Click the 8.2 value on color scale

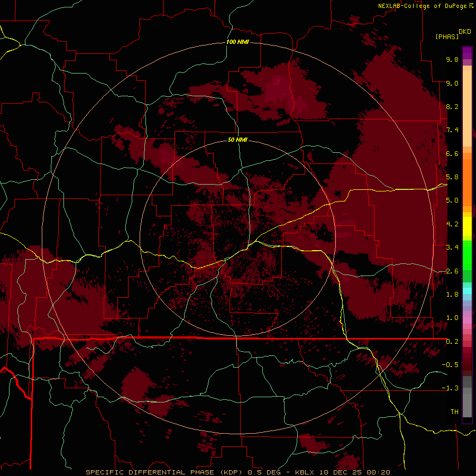[452, 106]
